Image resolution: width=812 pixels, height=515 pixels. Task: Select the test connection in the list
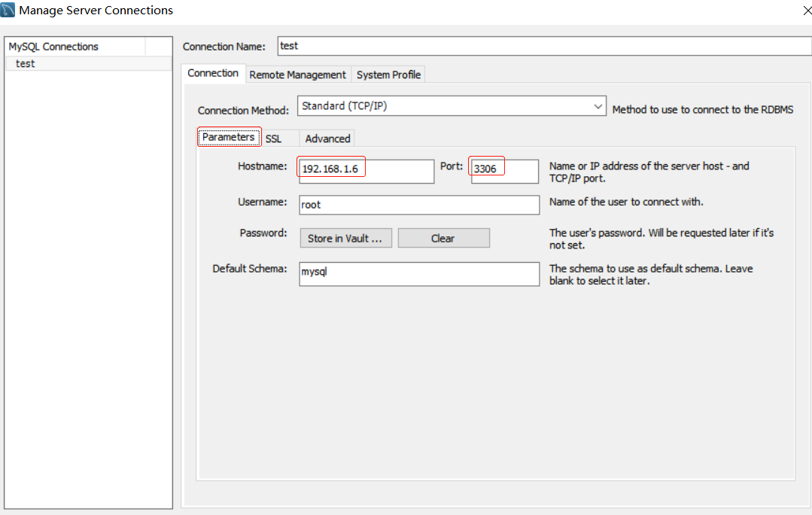point(89,64)
